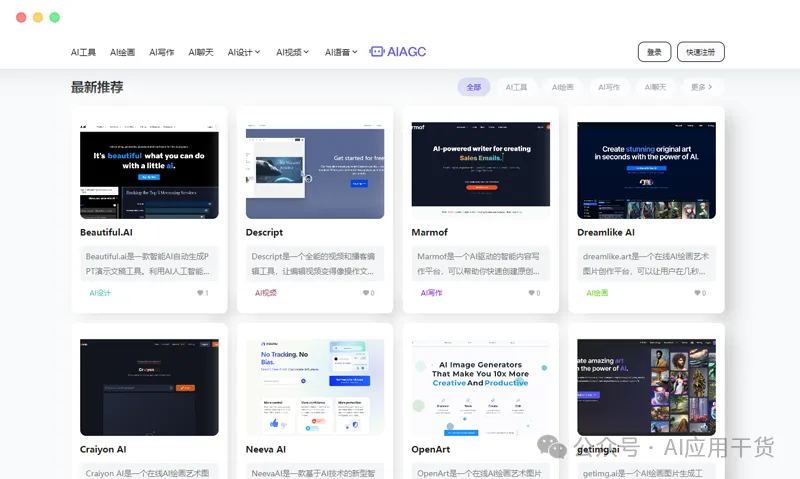
Task: Click the 快速注册 sign-up button
Action: click(x=701, y=52)
